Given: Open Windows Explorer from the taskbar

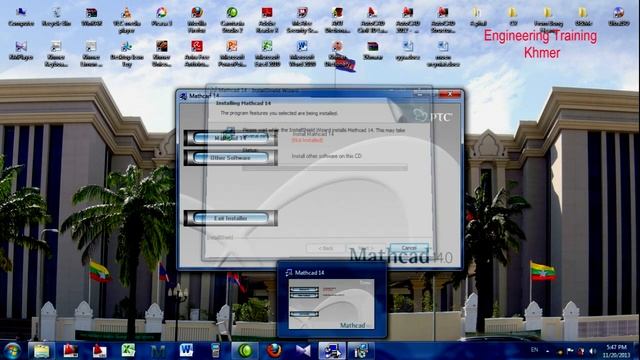Looking at the screenshot, I should [x=41, y=351].
